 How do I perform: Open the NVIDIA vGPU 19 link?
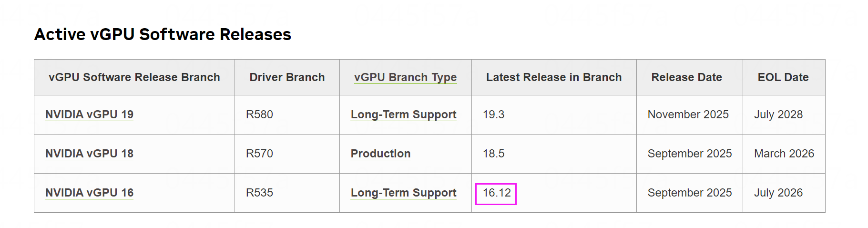(x=89, y=114)
